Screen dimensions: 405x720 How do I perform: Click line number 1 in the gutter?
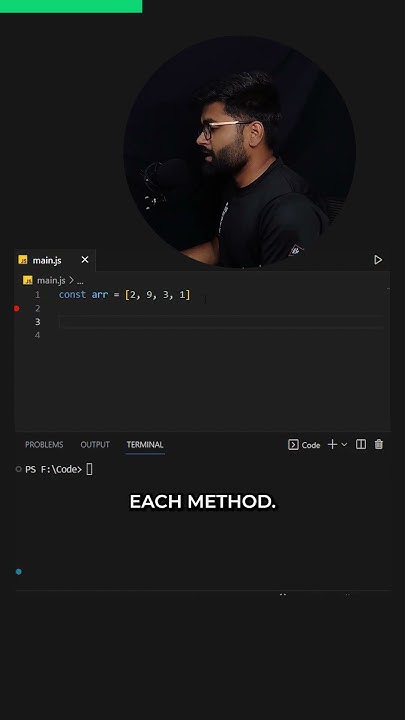(x=37, y=295)
